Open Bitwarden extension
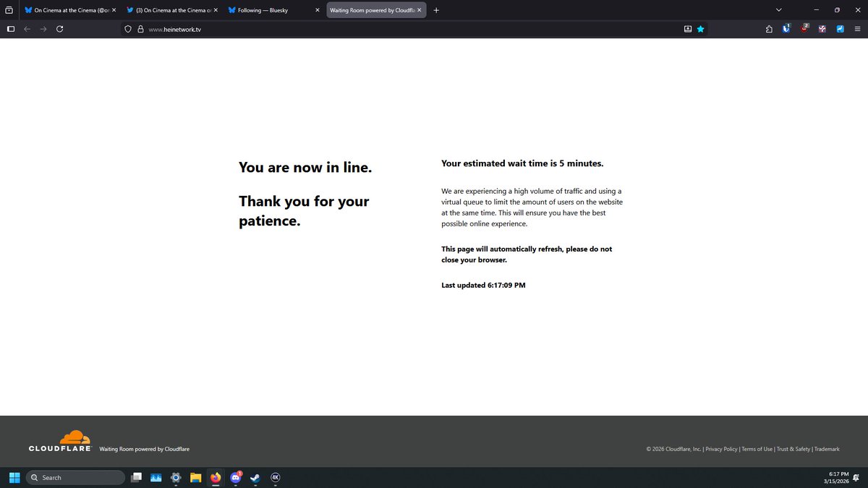 click(786, 29)
